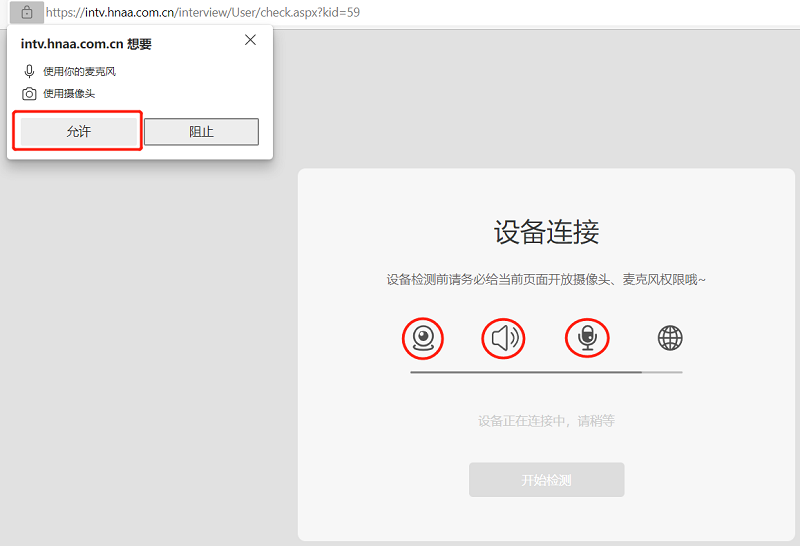Click the 设备正在连接中 status message

click(x=546, y=421)
